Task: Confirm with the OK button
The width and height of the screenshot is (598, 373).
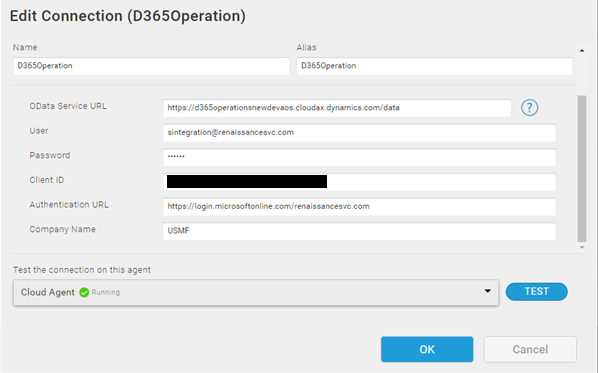Action: click(x=427, y=349)
